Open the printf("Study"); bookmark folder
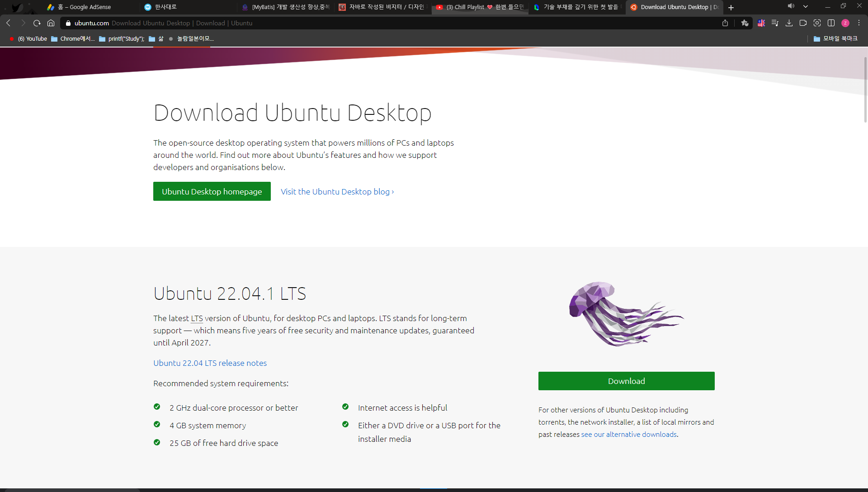868x492 pixels. pos(122,39)
